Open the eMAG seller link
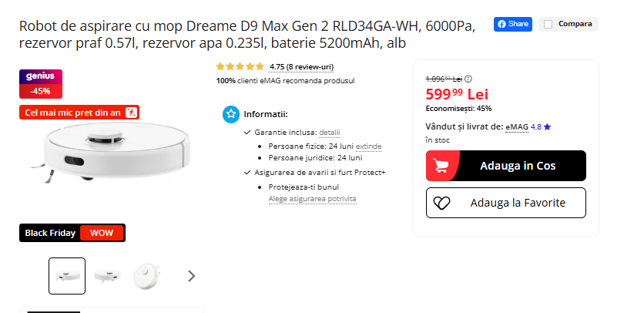The image size is (644, 313). (517, 126)
